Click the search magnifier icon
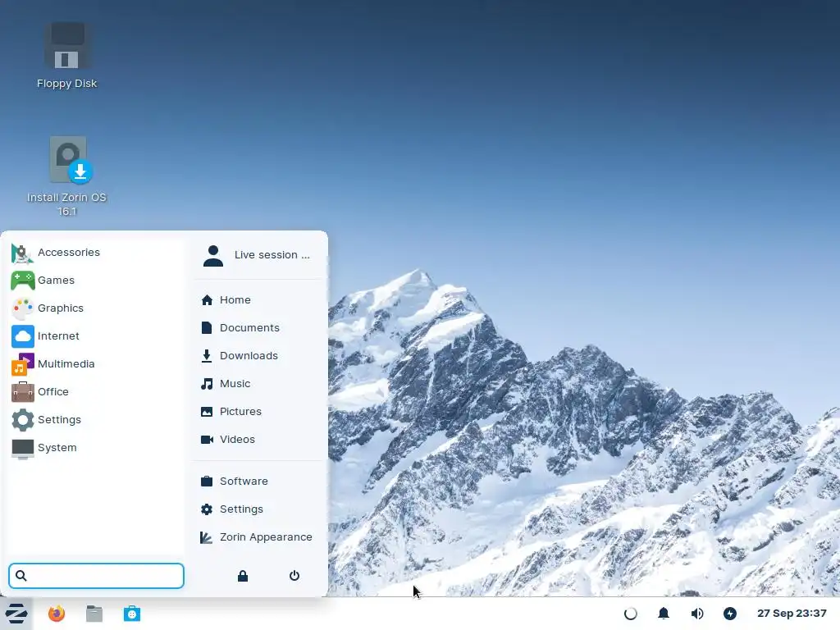The width and height of the screenshot is (840, 630). pos(21,576)
